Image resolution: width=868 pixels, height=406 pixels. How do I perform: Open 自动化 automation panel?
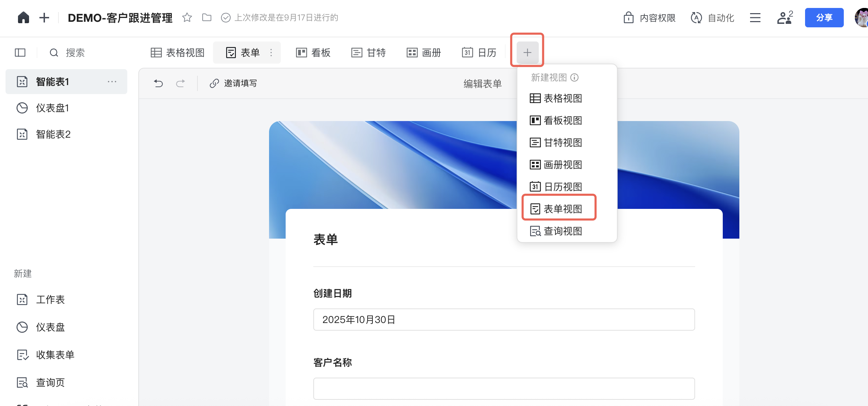(x=712, y=18)
